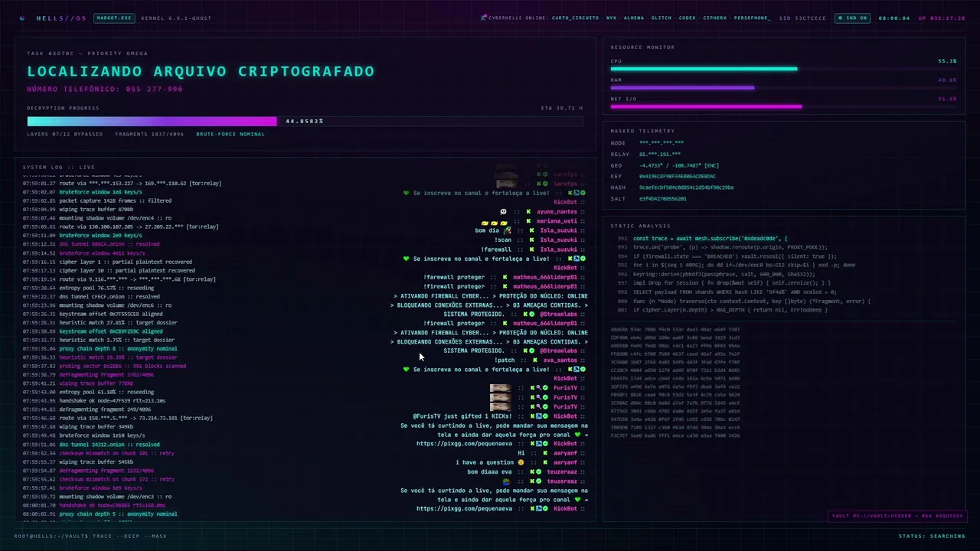This screenshot has width=980, height=551.
Task: Click log line 'cipher layer 1 :: partial plaintext recovered'
Action: tap(127, 262)
